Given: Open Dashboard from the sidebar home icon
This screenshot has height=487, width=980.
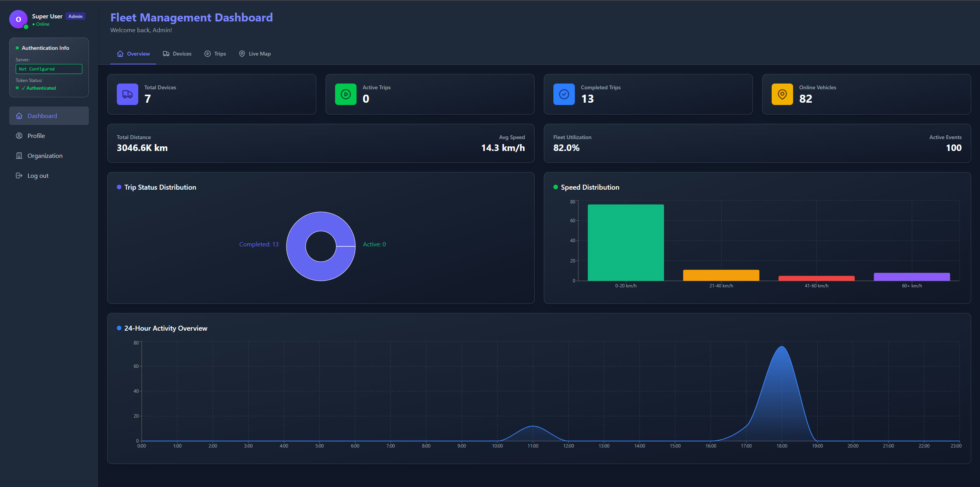Looking at the screenshot, I should tap(19, 115).
